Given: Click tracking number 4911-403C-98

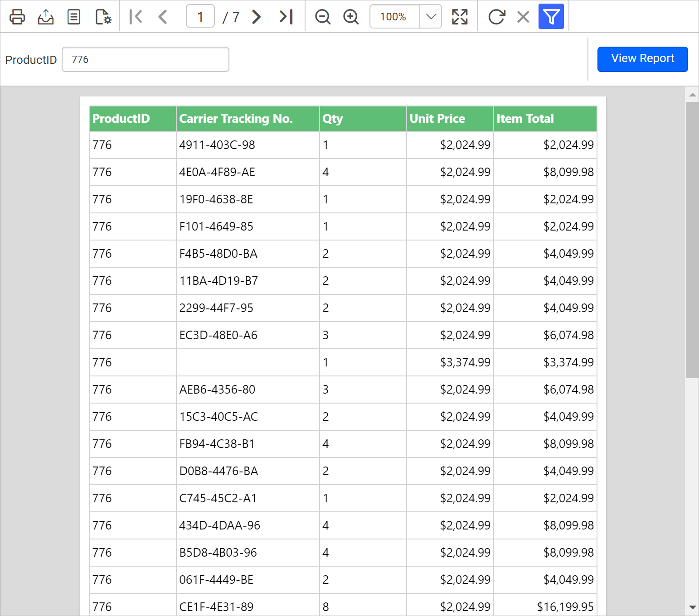Looking at the screenshot, I should pos(217,145).
